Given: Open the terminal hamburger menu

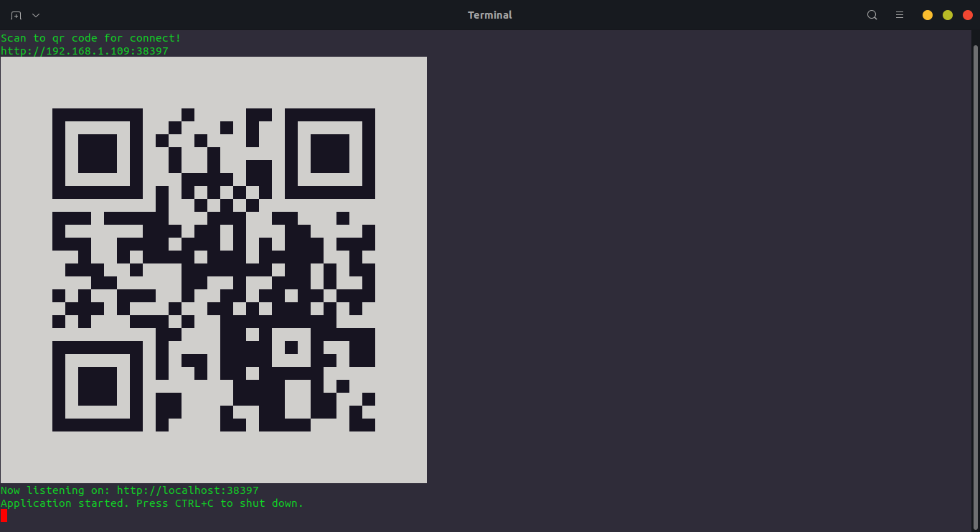Looking at the screenshot, I should click(899, 14).
